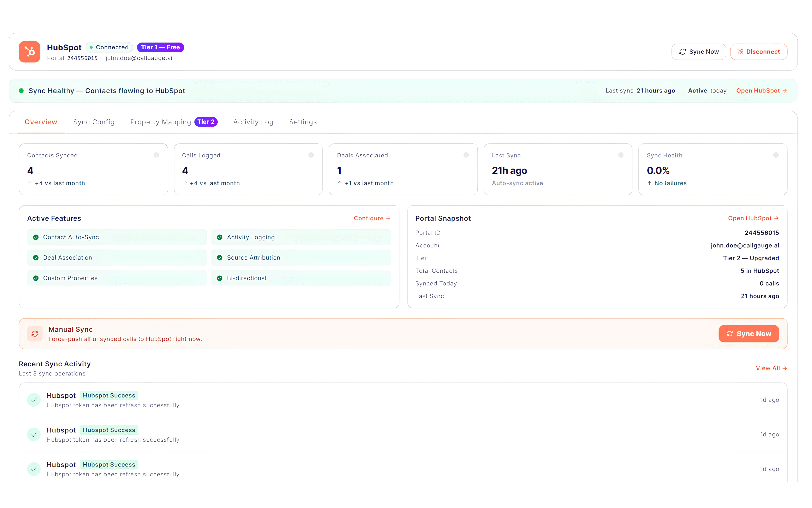Click success check icon of second sync entry
Viewport: 812px width, 508px height.
coord(34,434)
